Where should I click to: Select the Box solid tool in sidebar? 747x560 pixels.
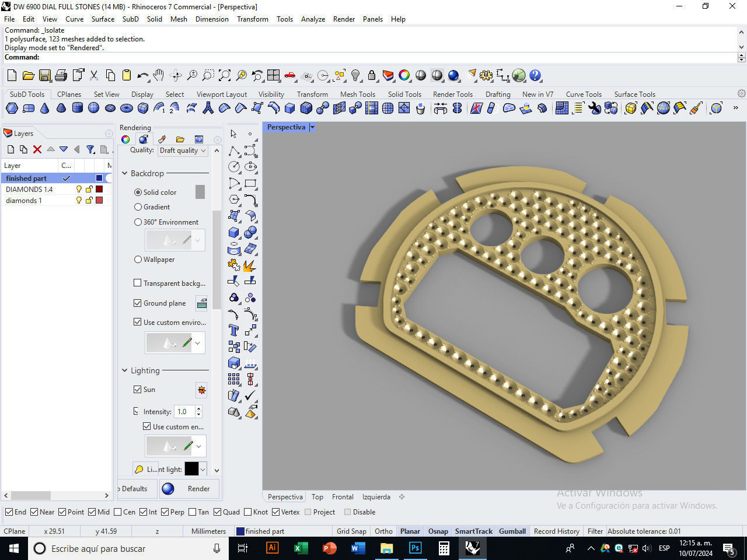pyautogui.click(x=234, y=232)
